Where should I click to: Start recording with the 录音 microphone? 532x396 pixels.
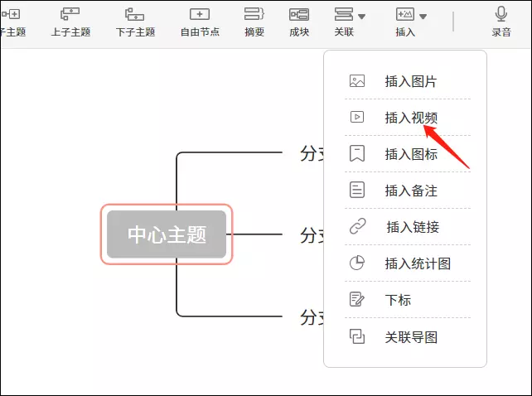(501, 14)
